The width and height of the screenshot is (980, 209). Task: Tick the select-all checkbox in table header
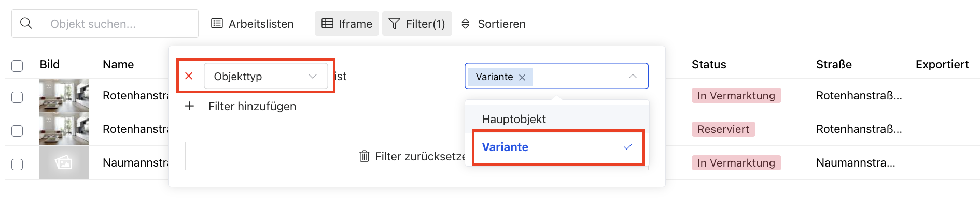(17, 66)
